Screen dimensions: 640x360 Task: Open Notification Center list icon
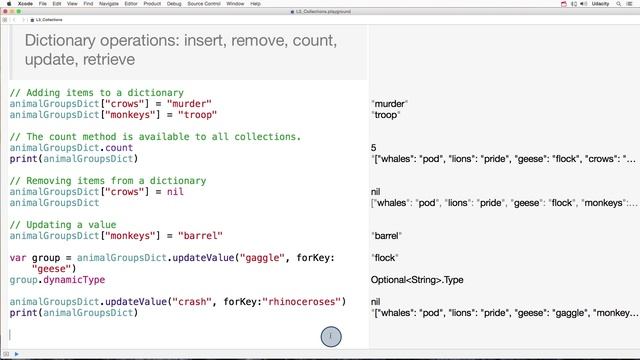coord(630,4)
